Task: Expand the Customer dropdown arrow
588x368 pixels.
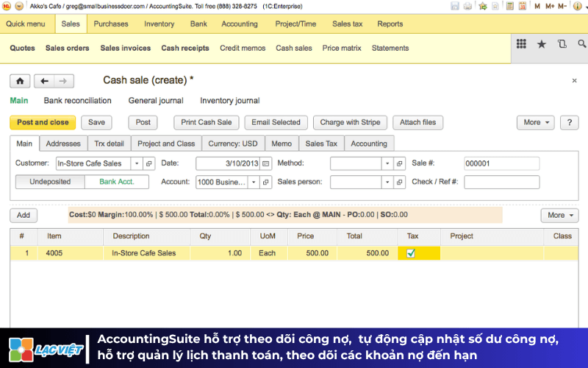Action: click(x=137, y=163)
